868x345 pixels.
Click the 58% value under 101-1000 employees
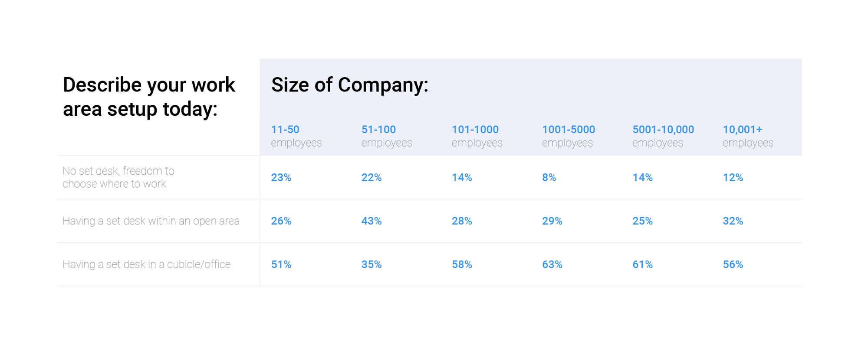tap(462, 264)
